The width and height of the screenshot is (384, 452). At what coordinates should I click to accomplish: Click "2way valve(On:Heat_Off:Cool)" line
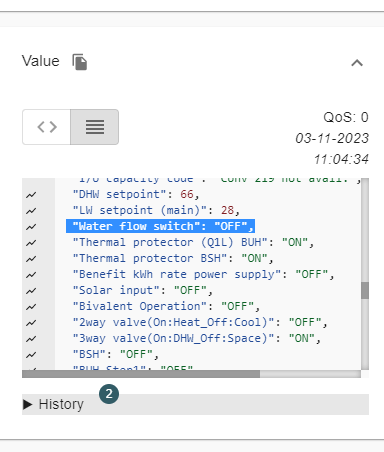[x=200, y=322]
